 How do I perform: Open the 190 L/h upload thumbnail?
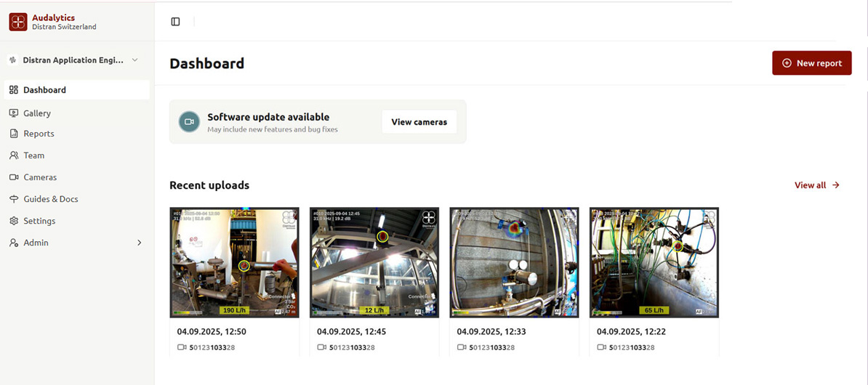coord(234,262)
